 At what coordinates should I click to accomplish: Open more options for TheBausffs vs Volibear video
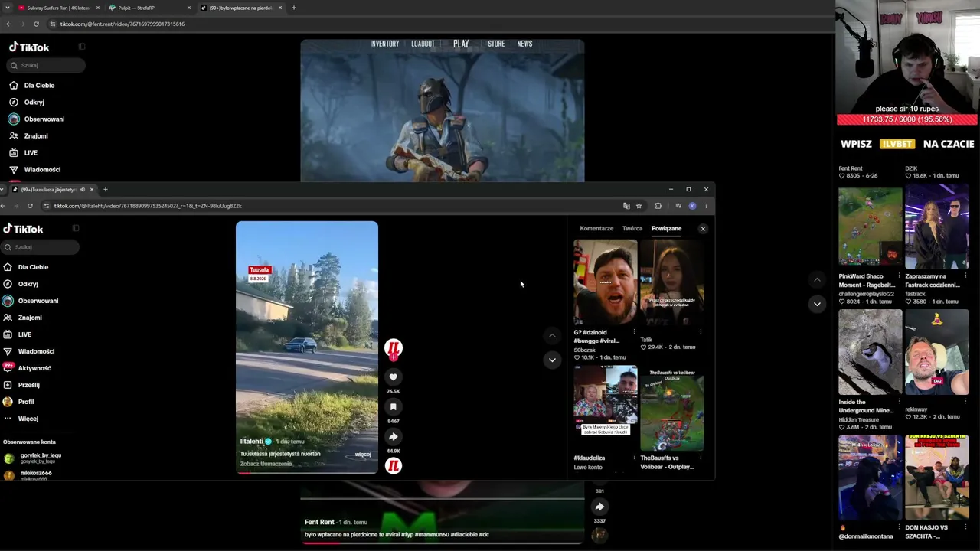coord(701,458)
